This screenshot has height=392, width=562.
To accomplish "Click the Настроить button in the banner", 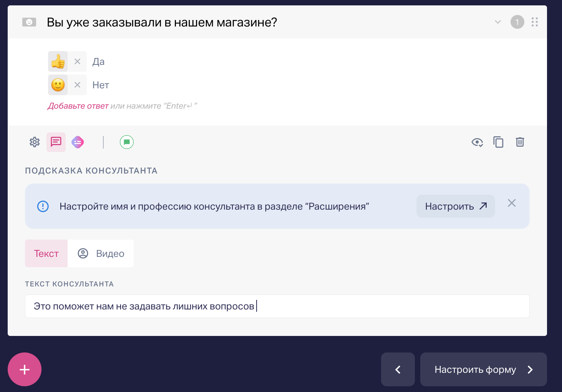I will [x=456, y=206].
